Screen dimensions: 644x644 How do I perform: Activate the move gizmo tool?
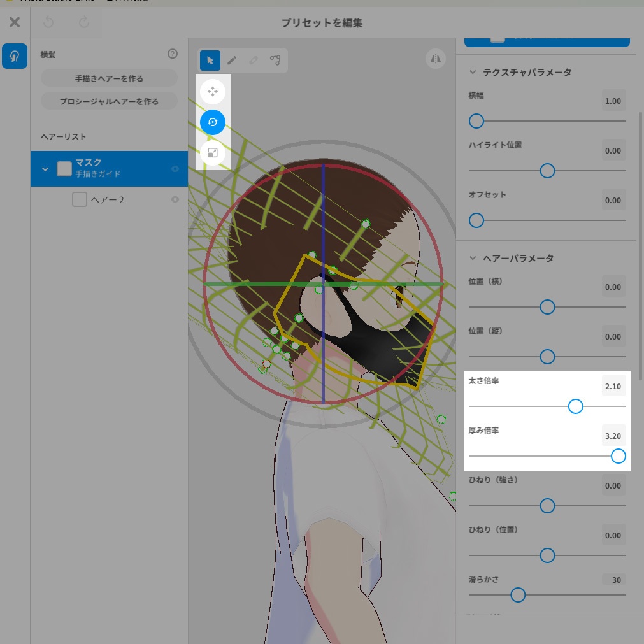pos(213,91)
